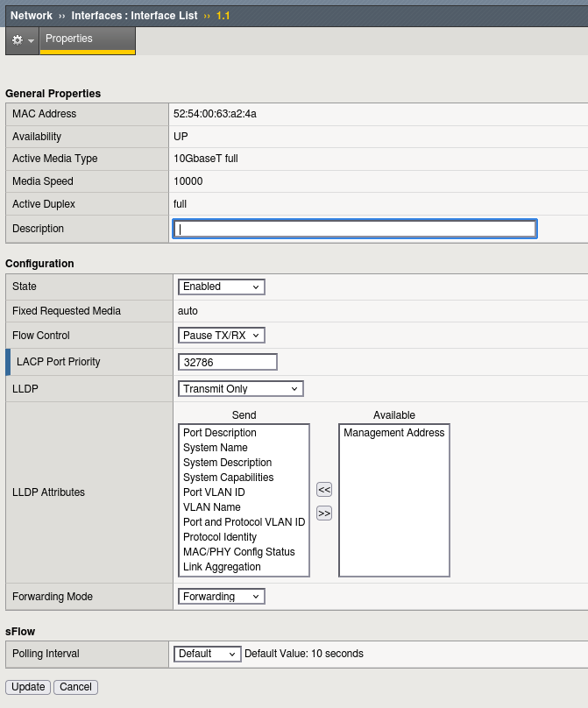Screen dimensions: 588x708
Task: Open the sFlow Polling Interval dropdown
Action: pos(207,653)
